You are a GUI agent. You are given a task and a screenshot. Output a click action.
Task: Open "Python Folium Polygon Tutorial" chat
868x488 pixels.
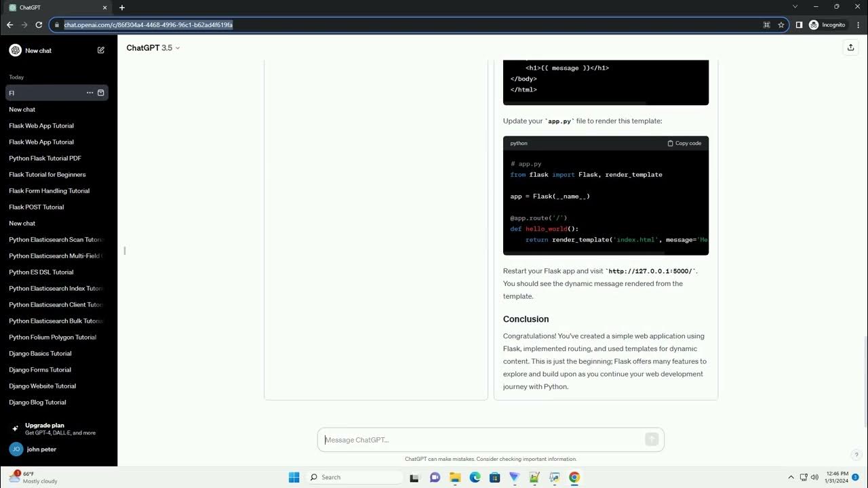click(57, 337)
